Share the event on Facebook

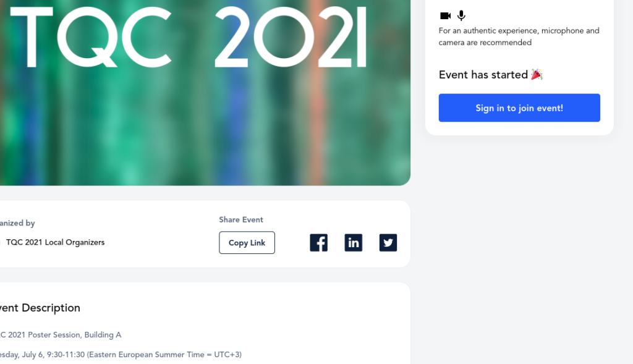318,243
